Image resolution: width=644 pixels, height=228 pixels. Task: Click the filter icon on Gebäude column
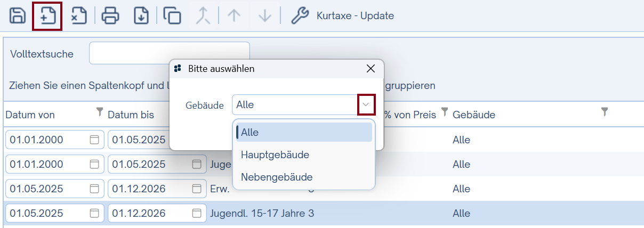point(604,112)
